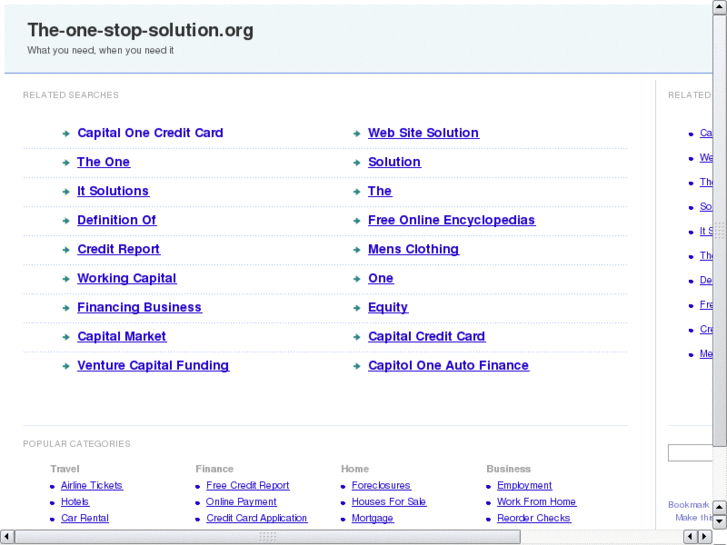The height and width of the screenshot is (545, 727).
Task: Click the arrow icon beside Web Site Solution
Action: click(357, 134)
